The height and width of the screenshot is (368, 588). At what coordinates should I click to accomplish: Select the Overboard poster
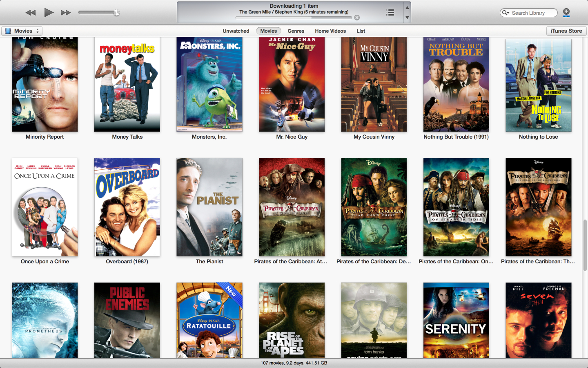[x=127, y=207]
